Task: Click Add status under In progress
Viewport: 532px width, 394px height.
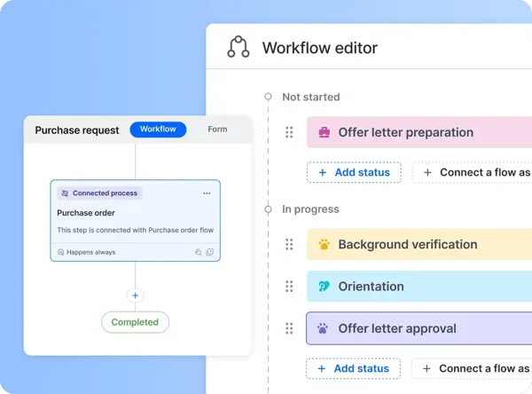Action: click(353, 368)
